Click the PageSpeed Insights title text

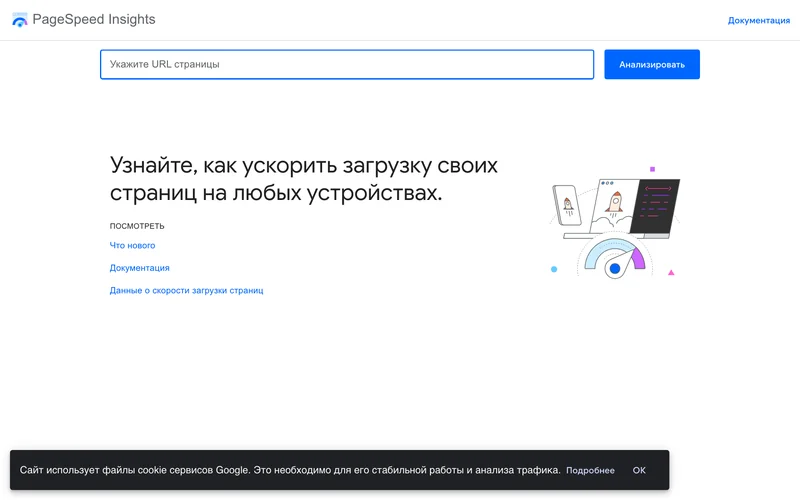click(94, 19)
